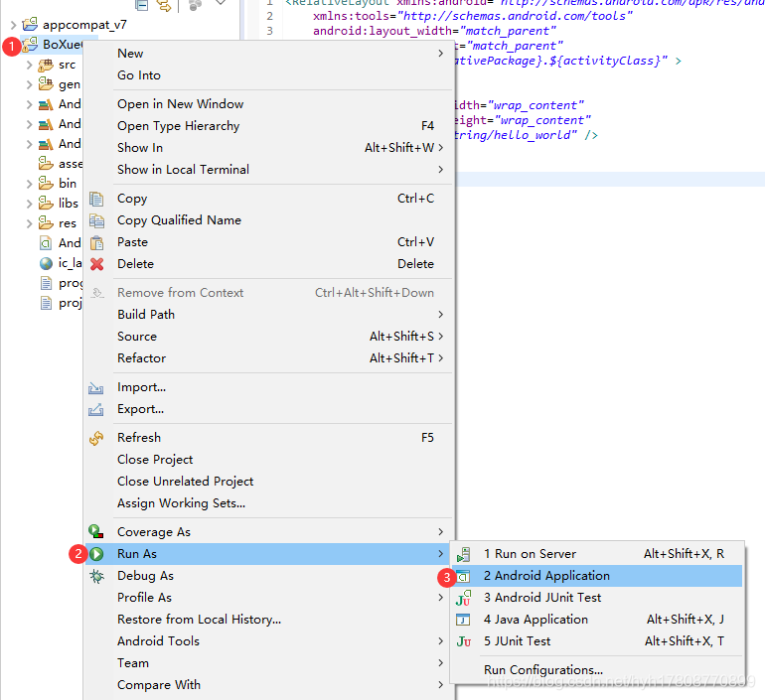Viewport: 765px width, 700px height.
Task: Select Show in Local Terminal
Action: (269, 170)
